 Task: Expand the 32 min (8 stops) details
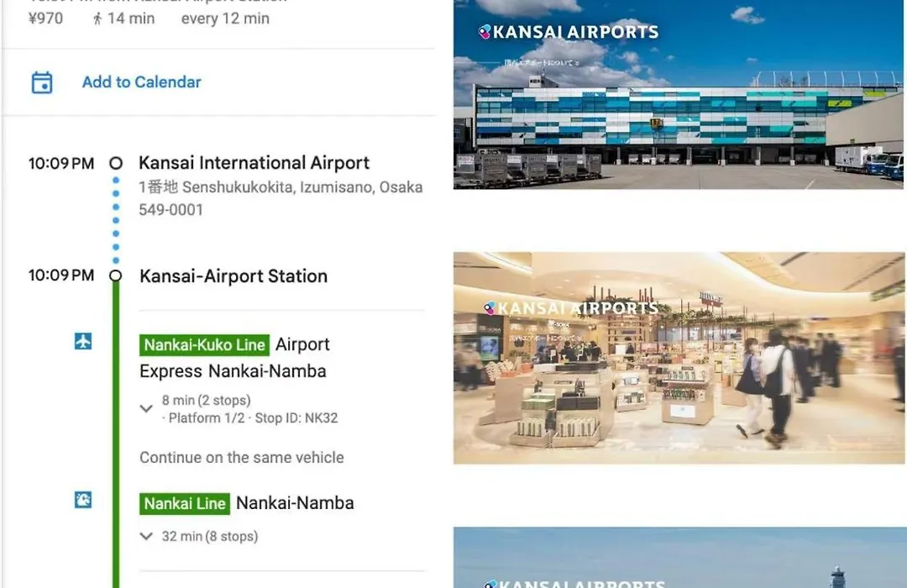(x=146, y=537)
